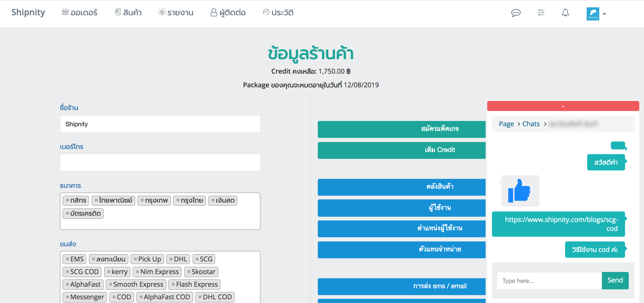This screenshot has width=644, height=303.
Task: Open the shipnity.com/blogs/scg-cod link message
Action: tap(559, 224)
